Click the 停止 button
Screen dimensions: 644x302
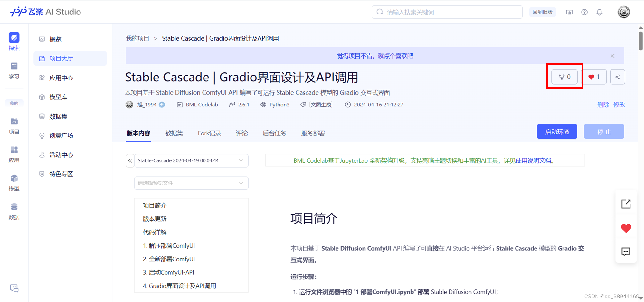(604, 132)
